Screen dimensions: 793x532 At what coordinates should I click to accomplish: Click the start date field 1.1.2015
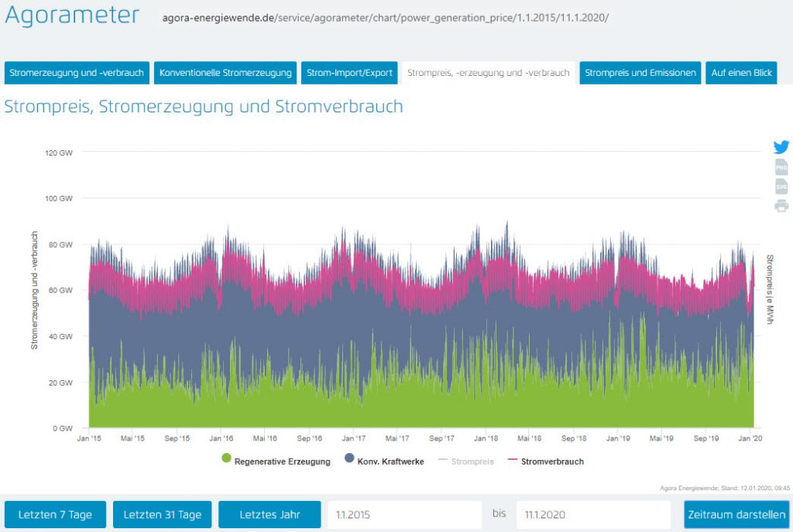point(404,515)
